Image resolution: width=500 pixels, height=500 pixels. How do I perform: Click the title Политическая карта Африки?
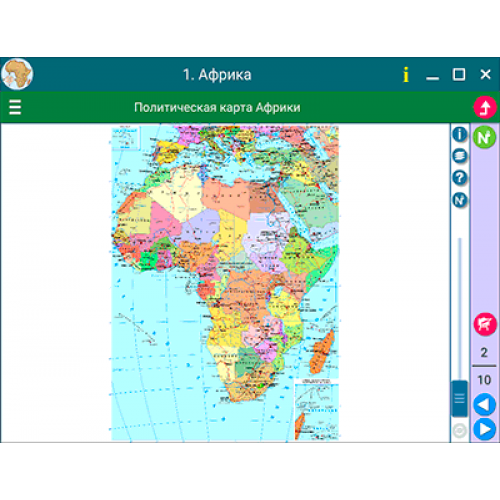click(x=217, y=107)
